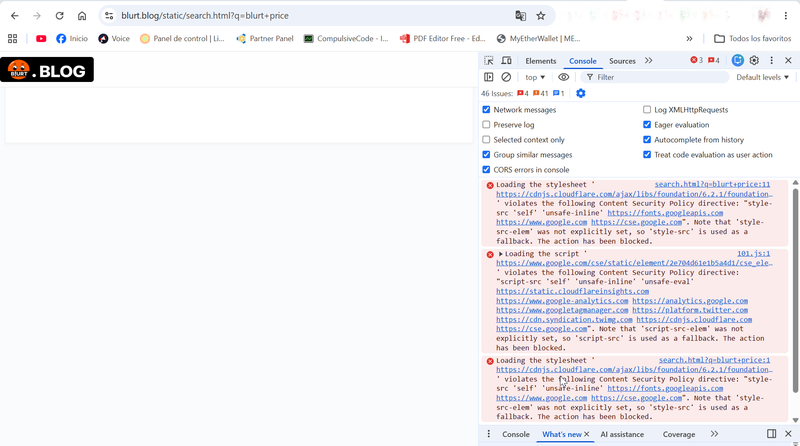The height and width of the screenshot is (446, 800).
Task: Enable Log XMLHttpRequests
Action: click(647, 110)
